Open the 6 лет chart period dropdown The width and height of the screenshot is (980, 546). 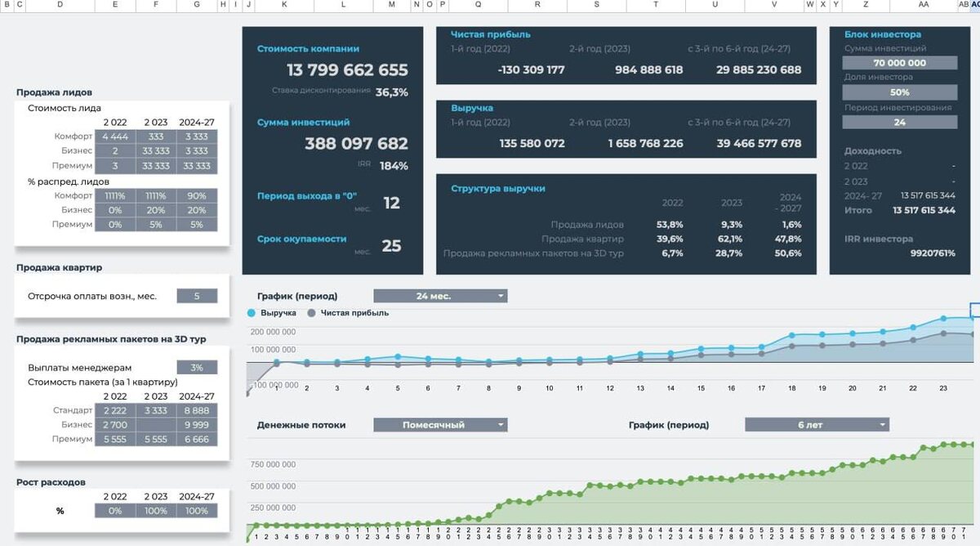817,425
